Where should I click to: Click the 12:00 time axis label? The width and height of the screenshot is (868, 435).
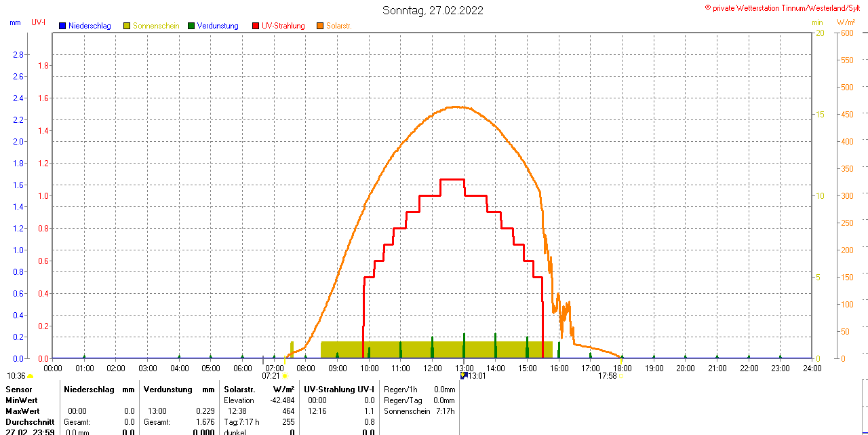coord(432,368)
